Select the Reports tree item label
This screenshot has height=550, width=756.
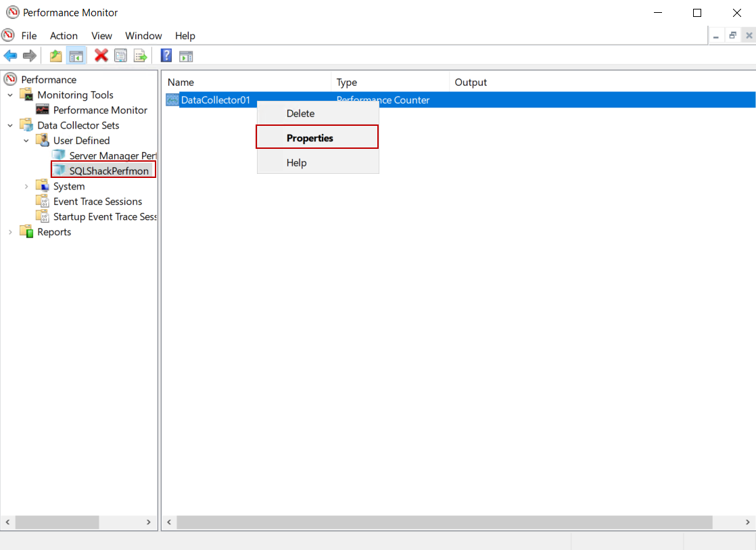(54, 232)
